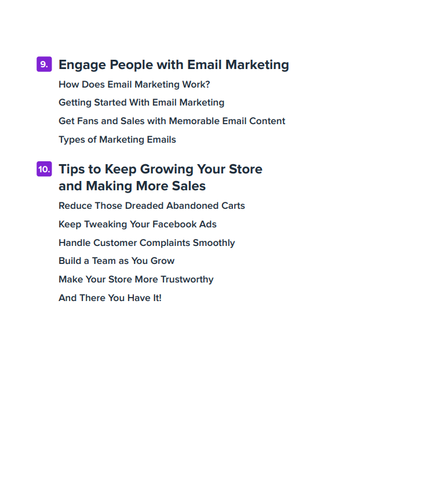Open Tips to Keep Growing Your Store heading

coord(161,169)
